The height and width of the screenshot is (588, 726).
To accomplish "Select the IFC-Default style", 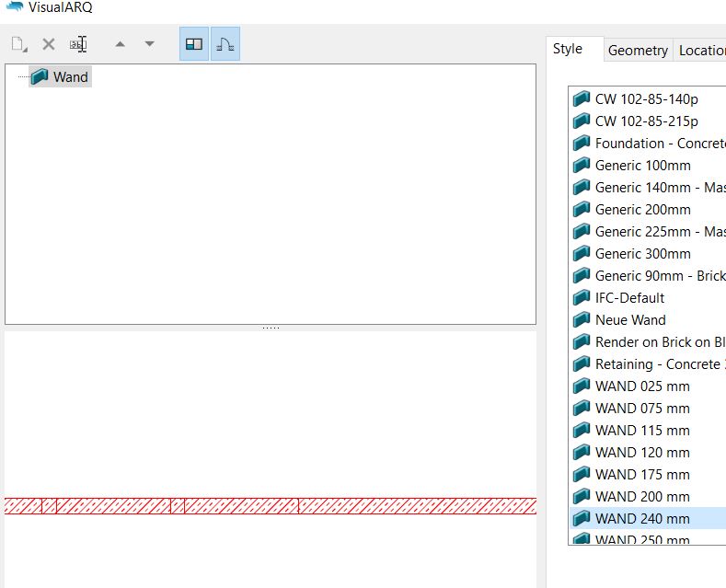I will point(648,298).
